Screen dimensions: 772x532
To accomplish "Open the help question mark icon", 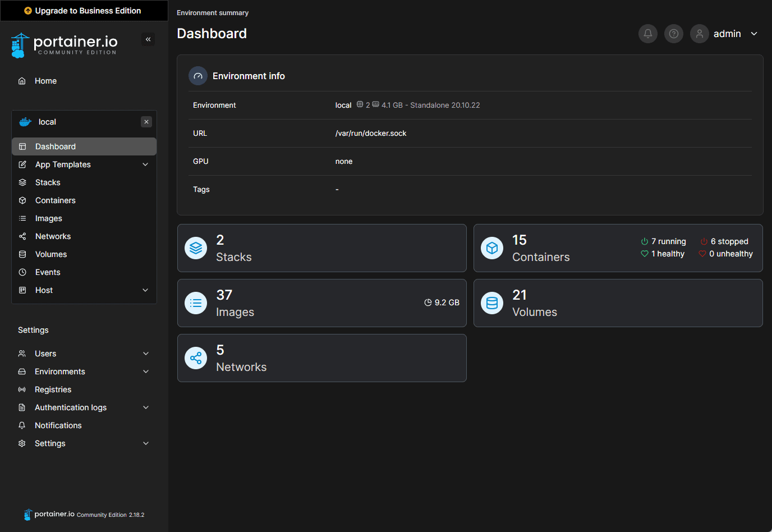I will [x=673, y=34].
